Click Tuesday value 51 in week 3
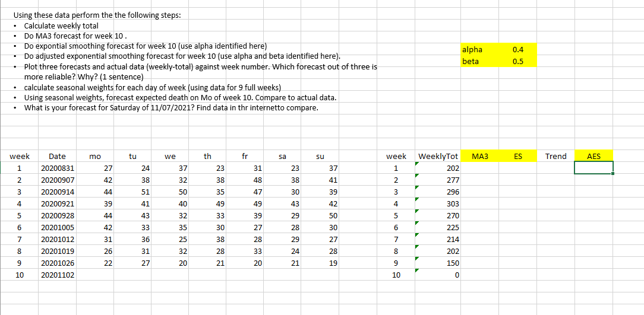The height and width of the screenshot is (315, 644). [132, 192]
